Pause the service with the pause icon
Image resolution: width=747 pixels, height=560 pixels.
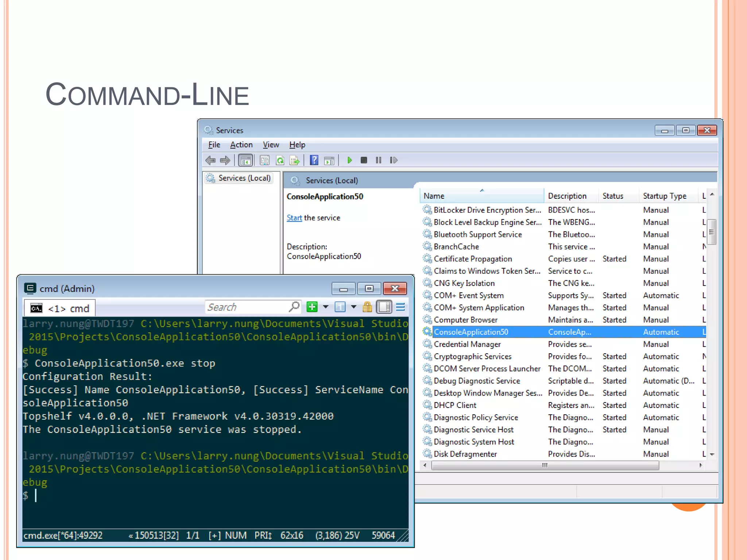[379, 160]
